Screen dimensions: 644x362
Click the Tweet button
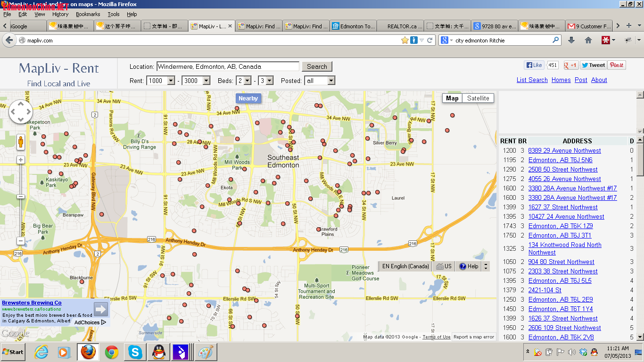(593, 65)
